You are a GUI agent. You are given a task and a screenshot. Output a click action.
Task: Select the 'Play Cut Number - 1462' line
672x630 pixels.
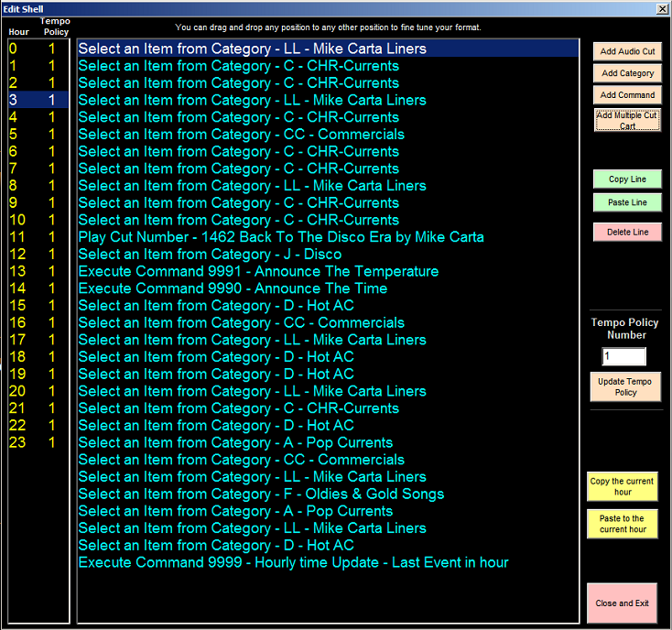[328, 237]
